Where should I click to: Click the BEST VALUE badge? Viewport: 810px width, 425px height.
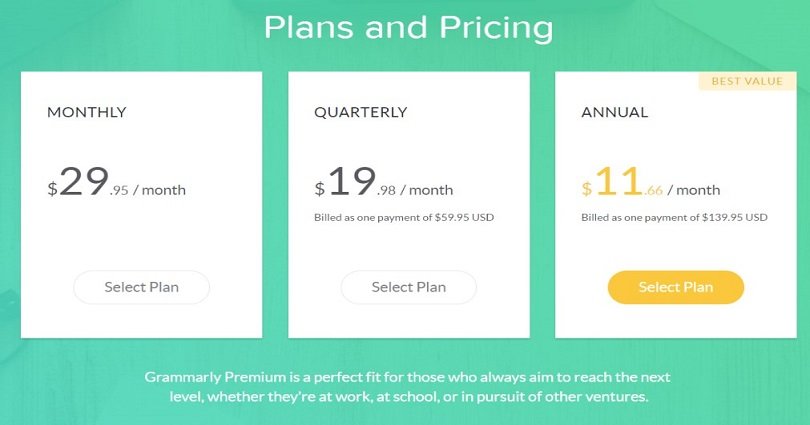pyautogui.click(x=747, y=81)
